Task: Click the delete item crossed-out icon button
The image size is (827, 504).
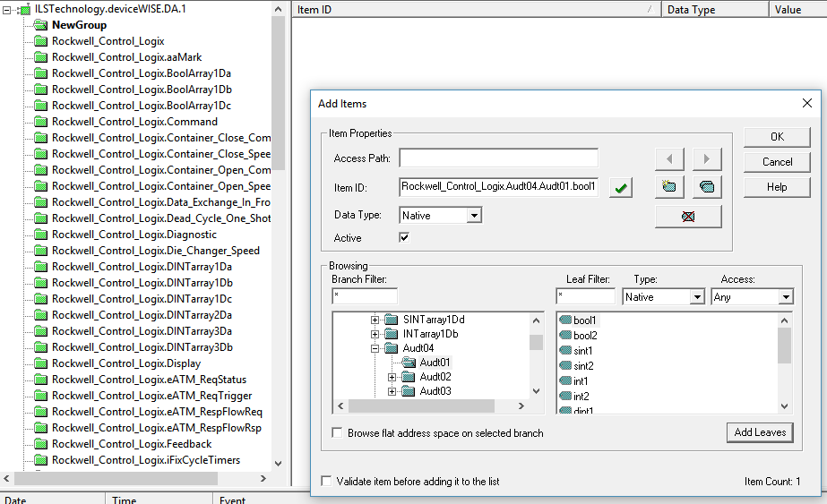Action: tap(688, 217)
